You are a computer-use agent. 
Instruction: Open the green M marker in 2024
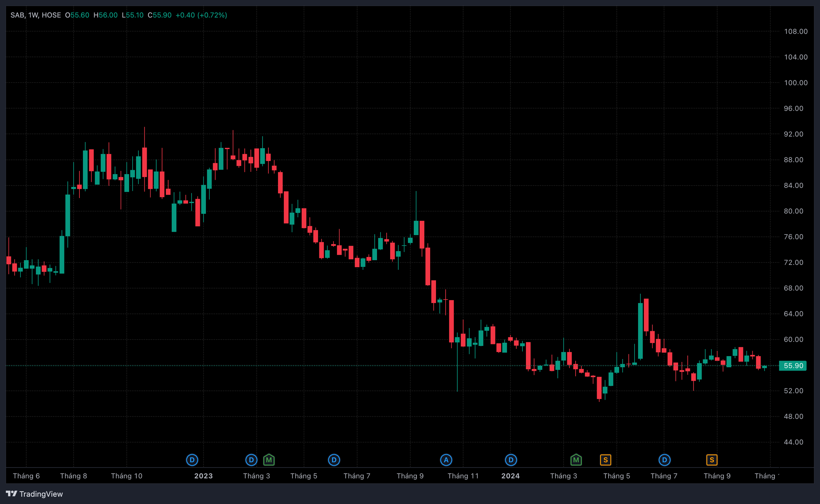576,460
